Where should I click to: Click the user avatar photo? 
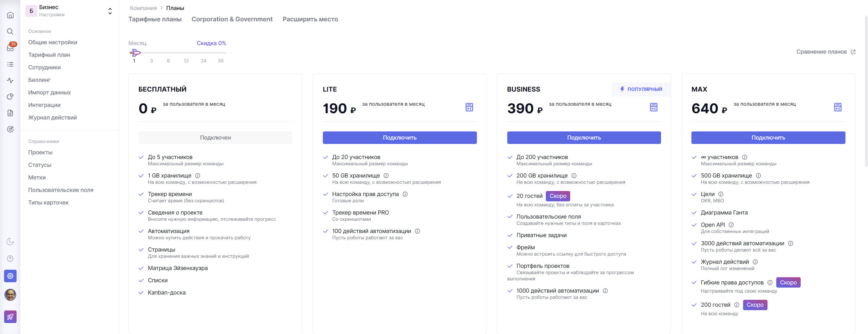click(x=10, y=294)
